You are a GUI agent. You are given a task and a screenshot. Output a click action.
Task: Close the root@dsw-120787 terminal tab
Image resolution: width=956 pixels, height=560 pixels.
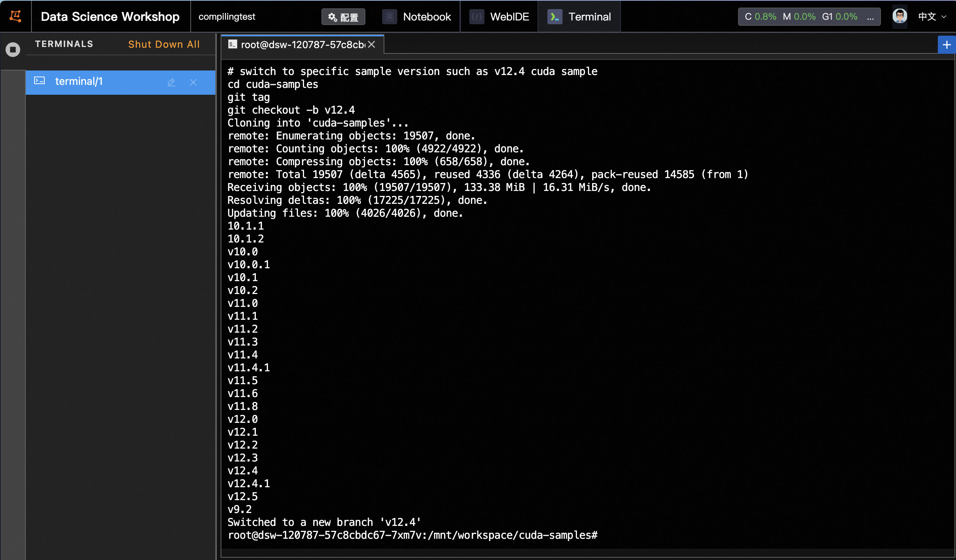pos(371,45)
